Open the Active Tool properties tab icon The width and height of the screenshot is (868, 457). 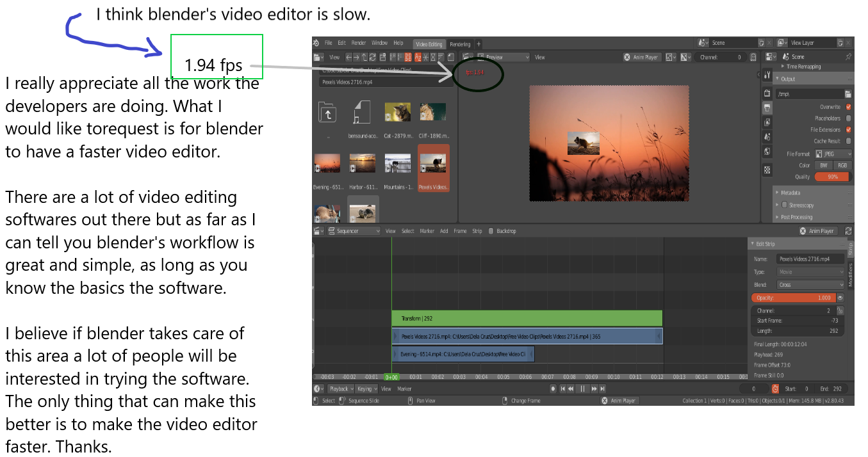point(767,76)
